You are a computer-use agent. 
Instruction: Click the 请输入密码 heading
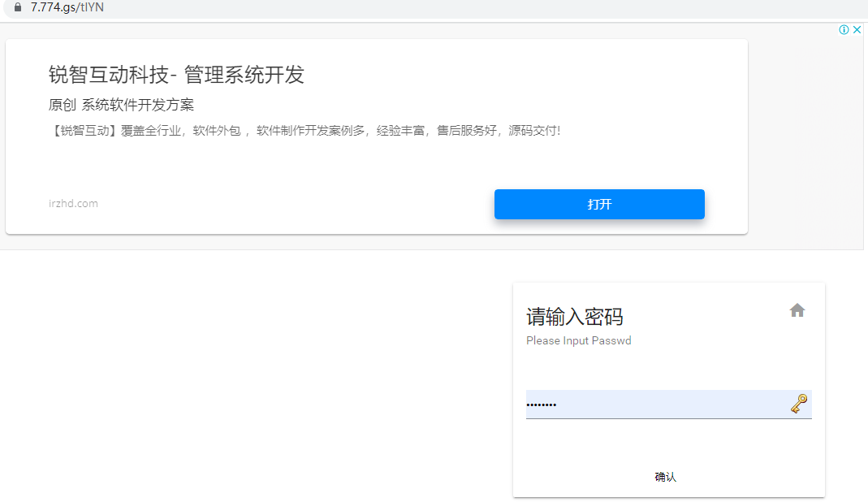575,316
